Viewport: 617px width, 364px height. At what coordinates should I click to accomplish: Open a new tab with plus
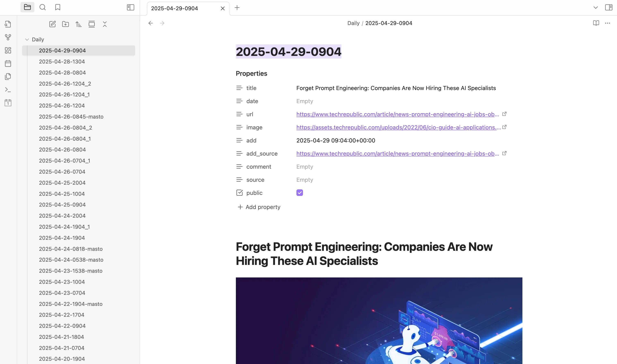pyautogui.click(x=237, y=8)
